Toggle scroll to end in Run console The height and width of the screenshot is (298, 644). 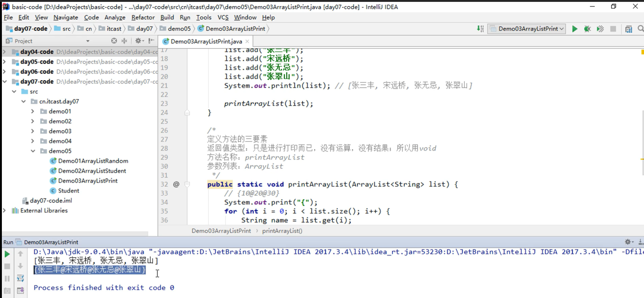20,290
